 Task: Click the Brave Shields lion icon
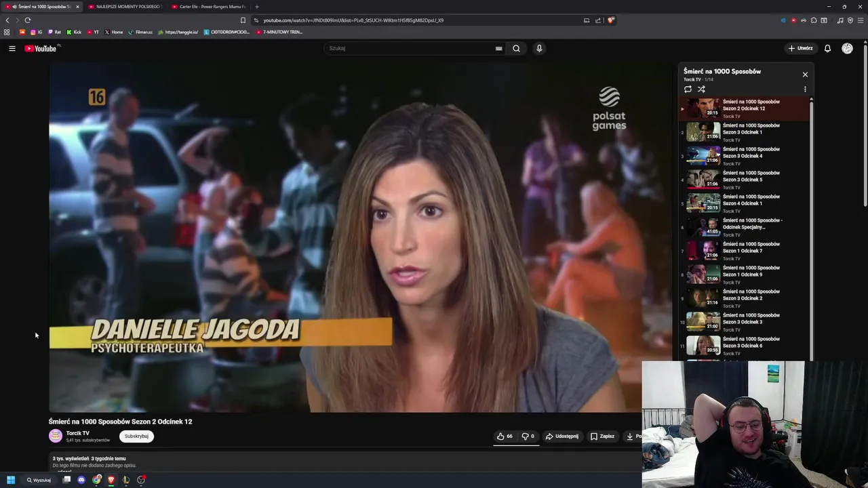pyautogui.click(x=610, y=20)
